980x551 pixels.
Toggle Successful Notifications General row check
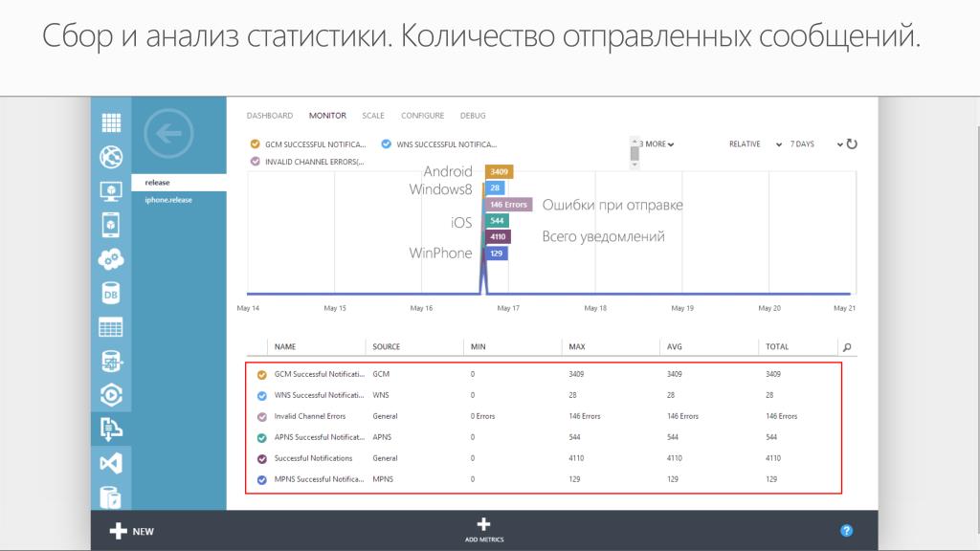tap(262, 458)
